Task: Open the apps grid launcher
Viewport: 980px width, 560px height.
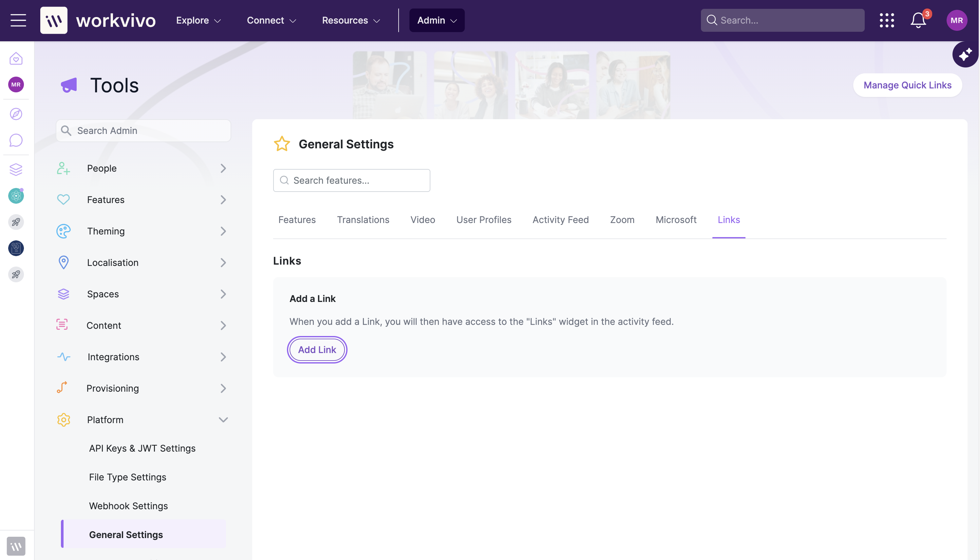Action: click(887, 20)
